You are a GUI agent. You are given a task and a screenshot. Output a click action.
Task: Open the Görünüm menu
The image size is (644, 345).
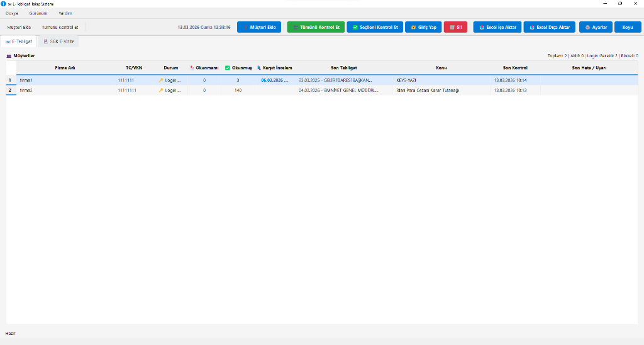[x=38, y=13]
